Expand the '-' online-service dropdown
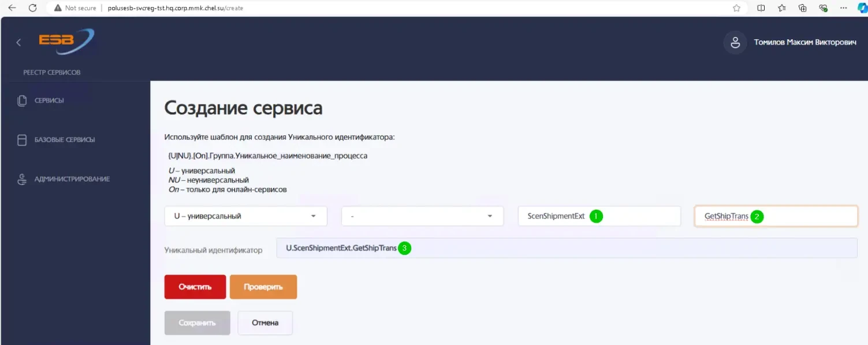 tap(423, 216)
